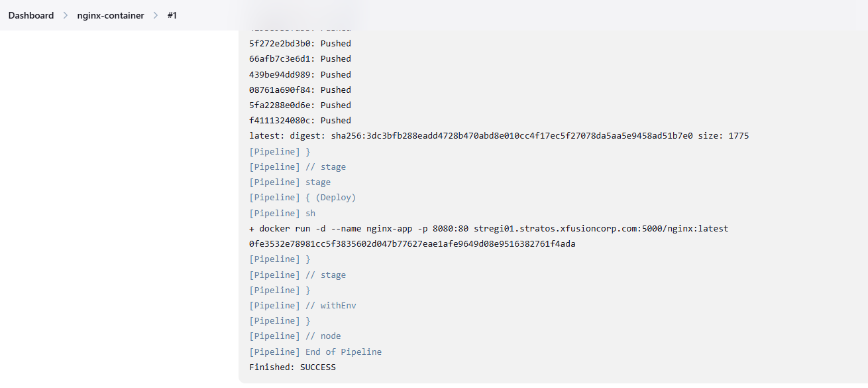Click the [Pipeline] // node line
The image size is (868, 388).
pyautogui.click(x=295, y=336)
